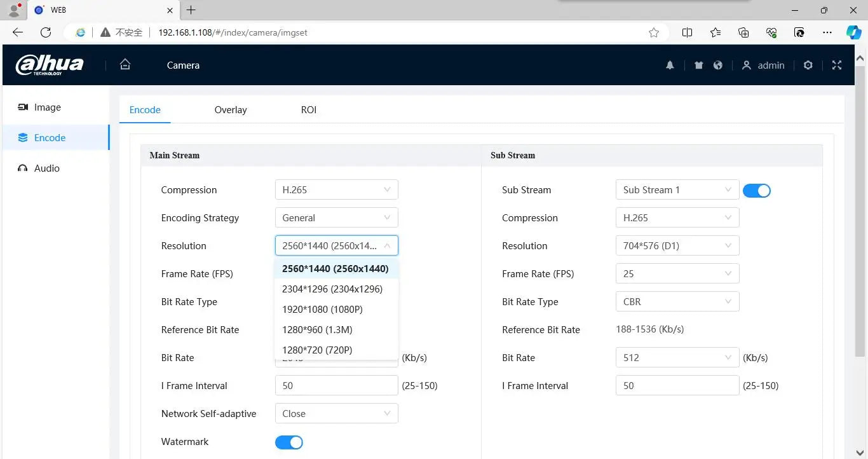868x459 pixels.
Task: Click the Edge IE mode icon in the toolbar
Action: pyautogui.click(x=800, y=32)
